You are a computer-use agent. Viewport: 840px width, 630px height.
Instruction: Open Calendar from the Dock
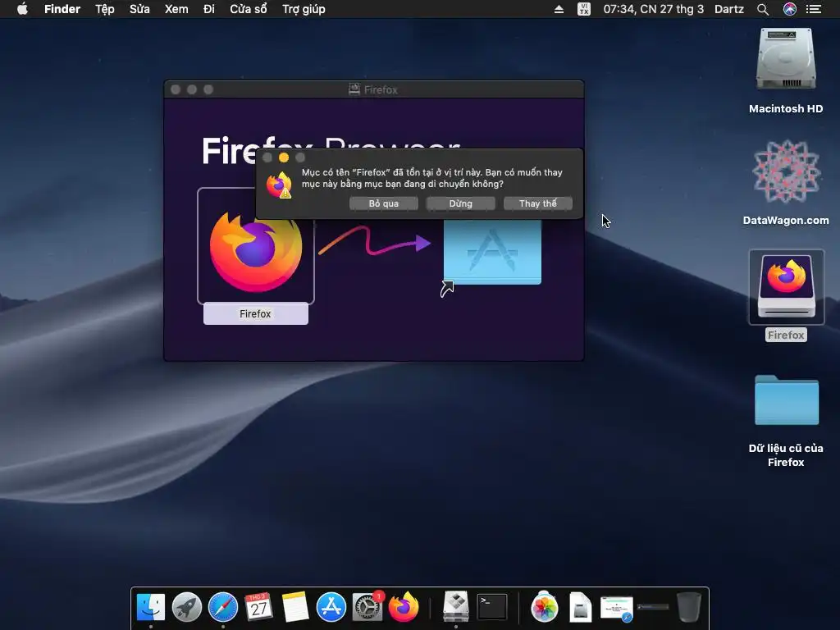click(258, 607)
